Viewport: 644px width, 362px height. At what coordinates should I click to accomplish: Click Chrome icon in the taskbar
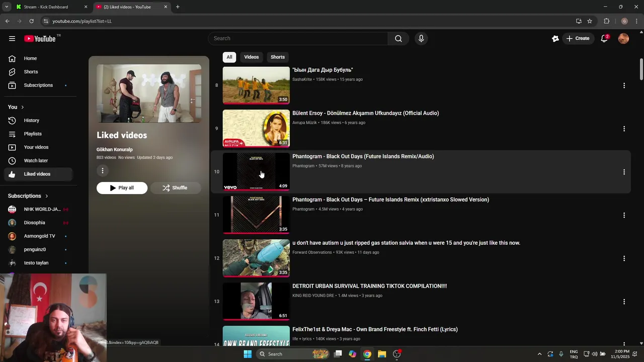point(367,354)
